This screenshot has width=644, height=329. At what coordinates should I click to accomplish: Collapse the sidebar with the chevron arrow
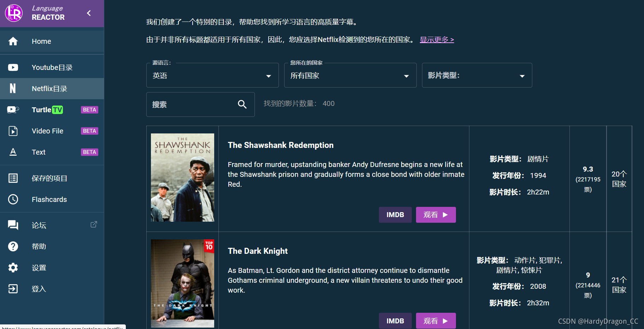click(x=89, y=13)
